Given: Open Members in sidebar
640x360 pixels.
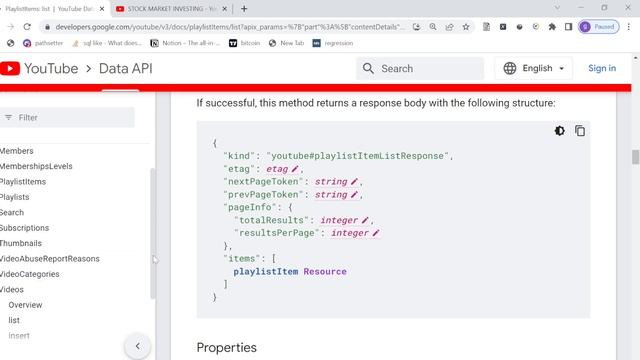Looking at the screenshot, I should coord(16,151).
